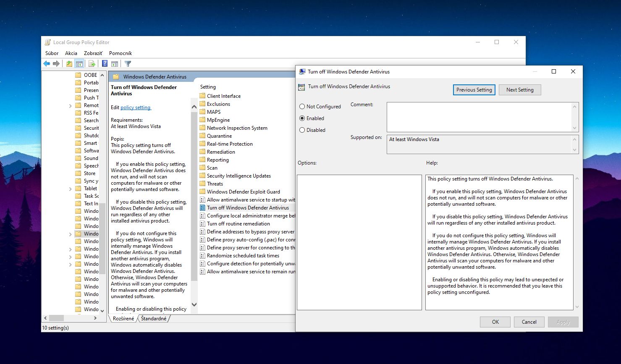
Task: Click the Threats folder icon
Action: click(x=202, y=184)
